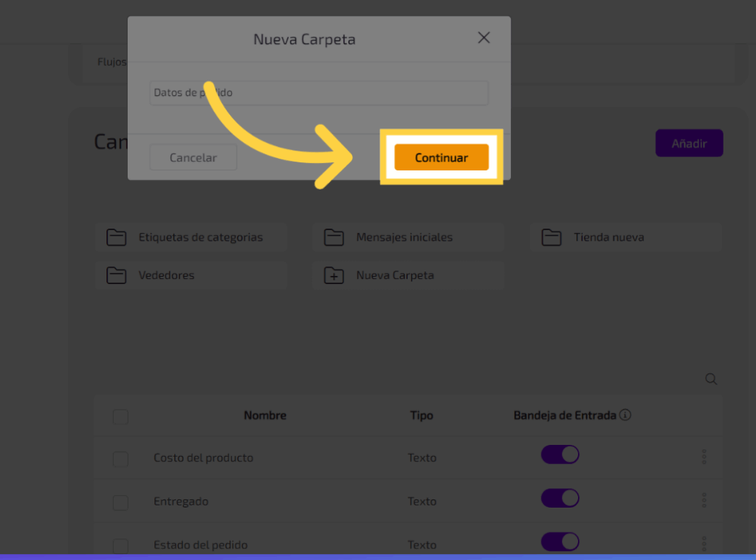The image size is (756, 560).
Task: Open options menu for Entregado row
Action: [x=704, y=501]
